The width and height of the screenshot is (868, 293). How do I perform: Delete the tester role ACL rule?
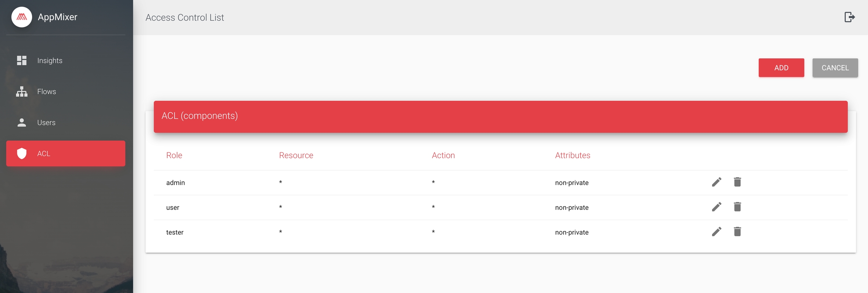click(x=737, y=232)
